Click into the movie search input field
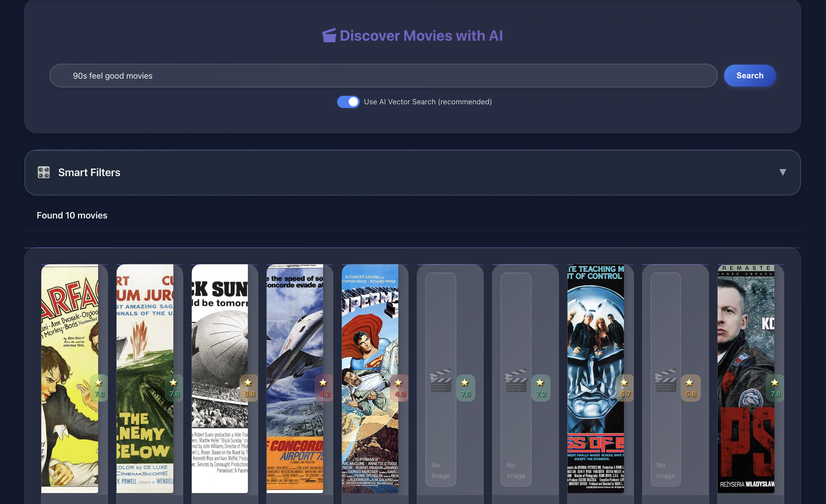Image resolution: width=826 pixels, height=504 pixels. tap(383, 76)
